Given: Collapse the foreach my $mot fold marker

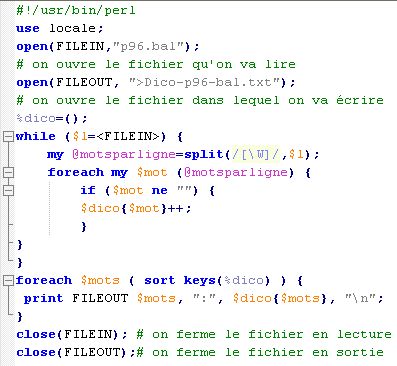Looking at the screenshot, I should point(8,173).
